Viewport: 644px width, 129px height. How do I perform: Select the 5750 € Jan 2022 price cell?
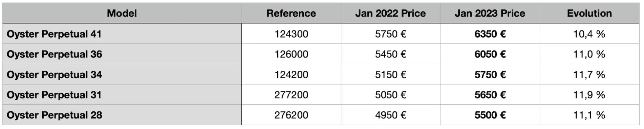click(390, 34)
